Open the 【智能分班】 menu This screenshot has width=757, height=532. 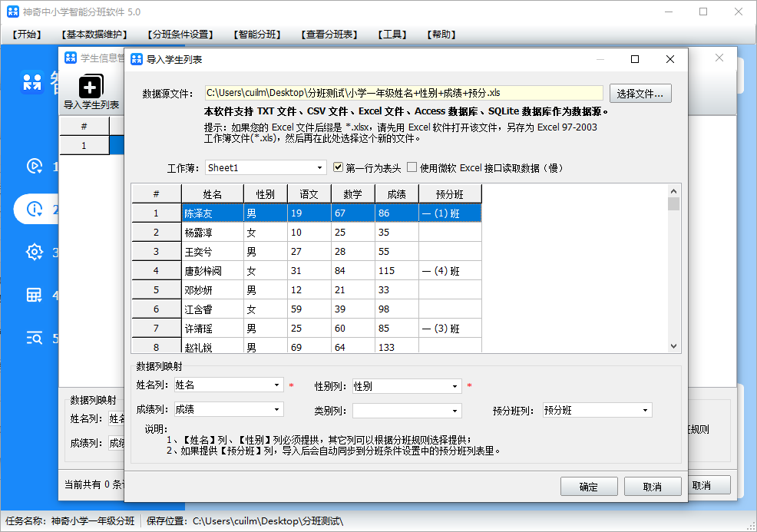click(257, 35)
